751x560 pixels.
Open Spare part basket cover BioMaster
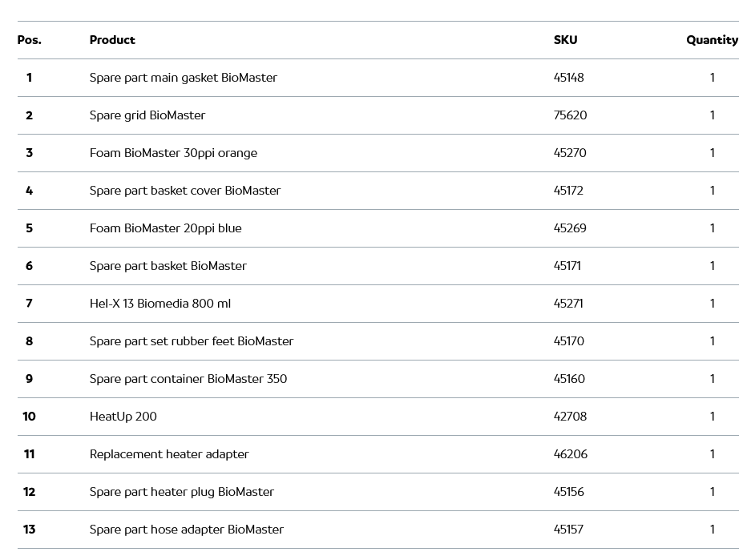[184, 191]
